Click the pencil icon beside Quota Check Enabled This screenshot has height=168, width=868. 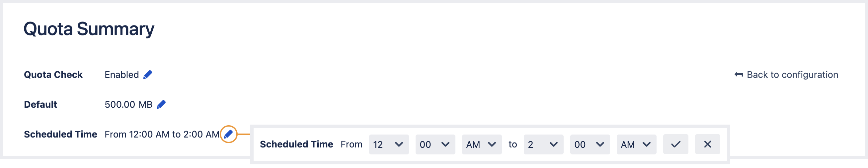pos(148,75)
